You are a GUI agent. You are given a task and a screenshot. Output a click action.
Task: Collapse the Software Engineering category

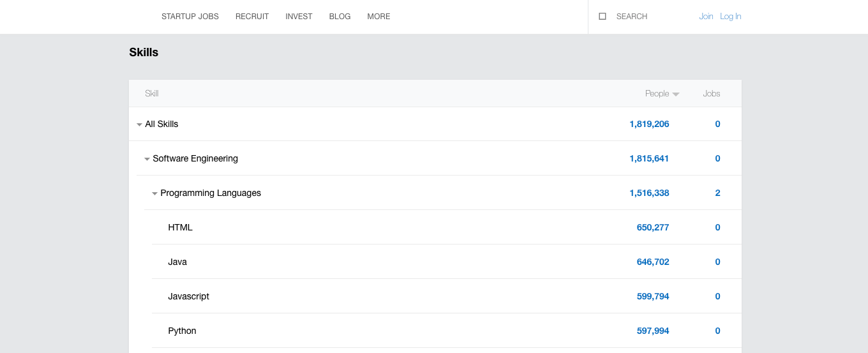point(147,159)
